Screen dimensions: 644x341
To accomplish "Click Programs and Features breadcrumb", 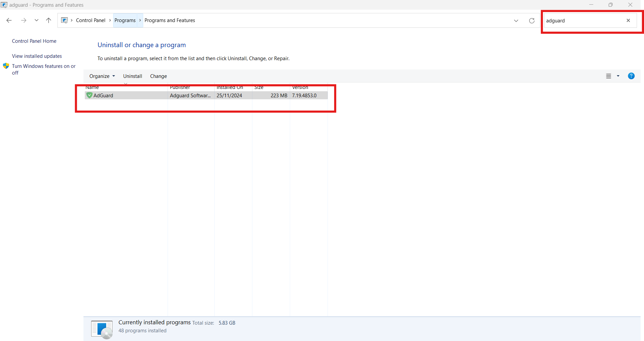I will (170, 20).
